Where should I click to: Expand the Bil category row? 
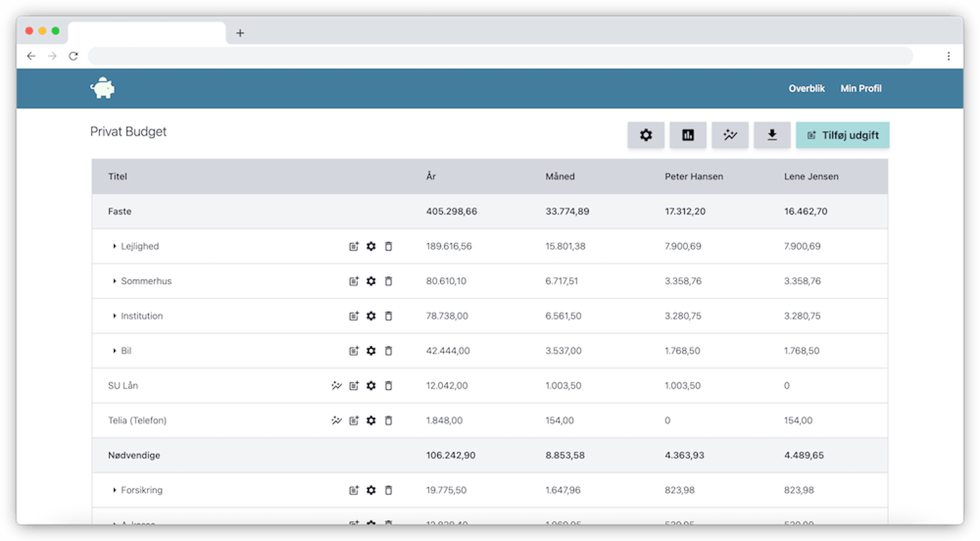tap(115, 351)
